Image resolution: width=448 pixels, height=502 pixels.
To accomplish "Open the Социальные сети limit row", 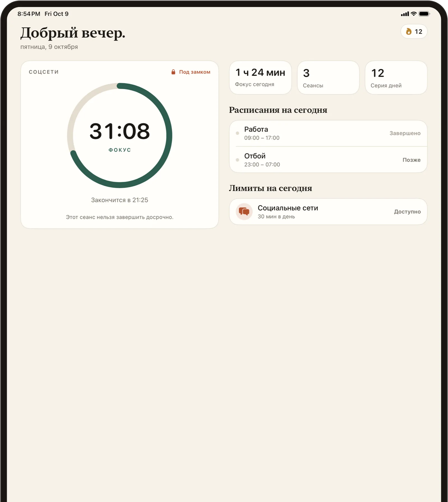I will tap(328, 212).
